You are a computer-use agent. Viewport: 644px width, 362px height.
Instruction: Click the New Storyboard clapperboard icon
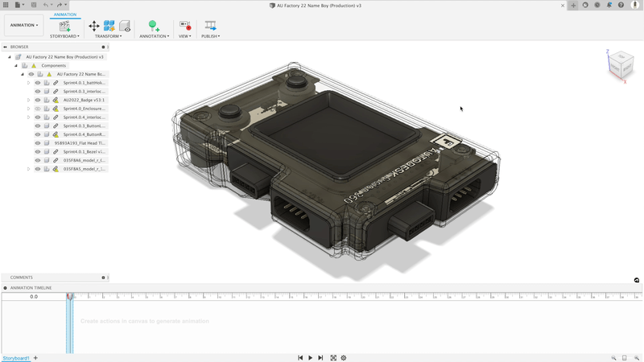[64, 27]
